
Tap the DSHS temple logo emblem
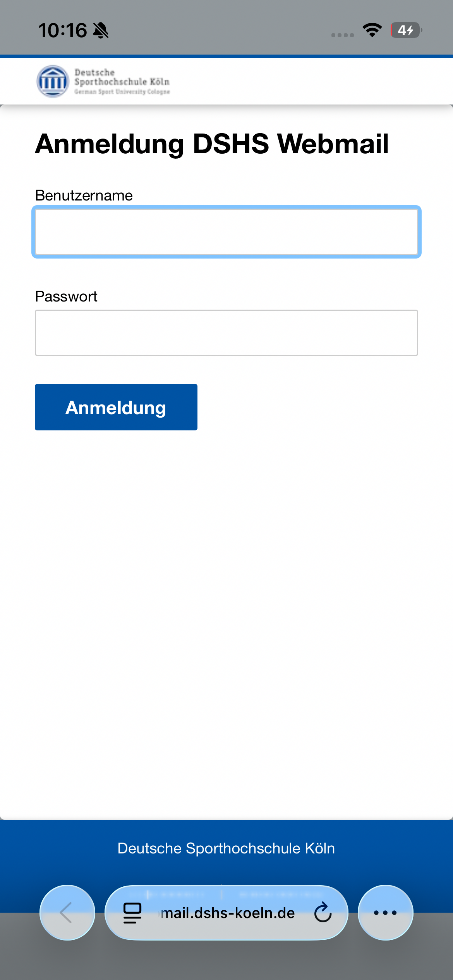coord(53,81)
